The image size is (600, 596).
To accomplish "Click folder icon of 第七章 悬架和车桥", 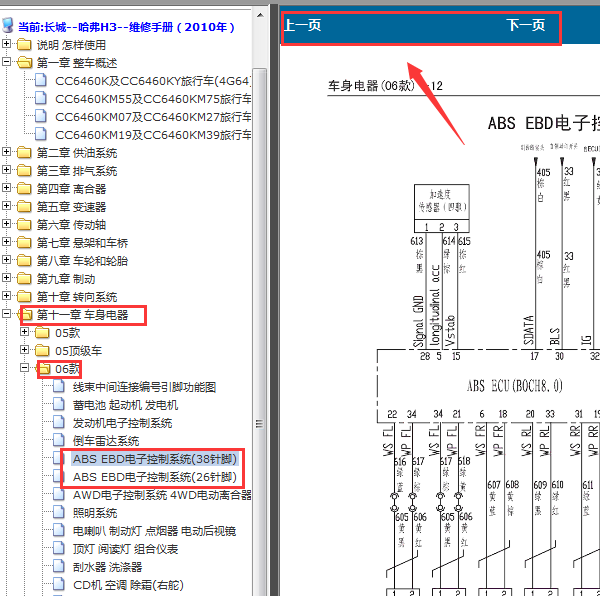I will coord(24,243).
